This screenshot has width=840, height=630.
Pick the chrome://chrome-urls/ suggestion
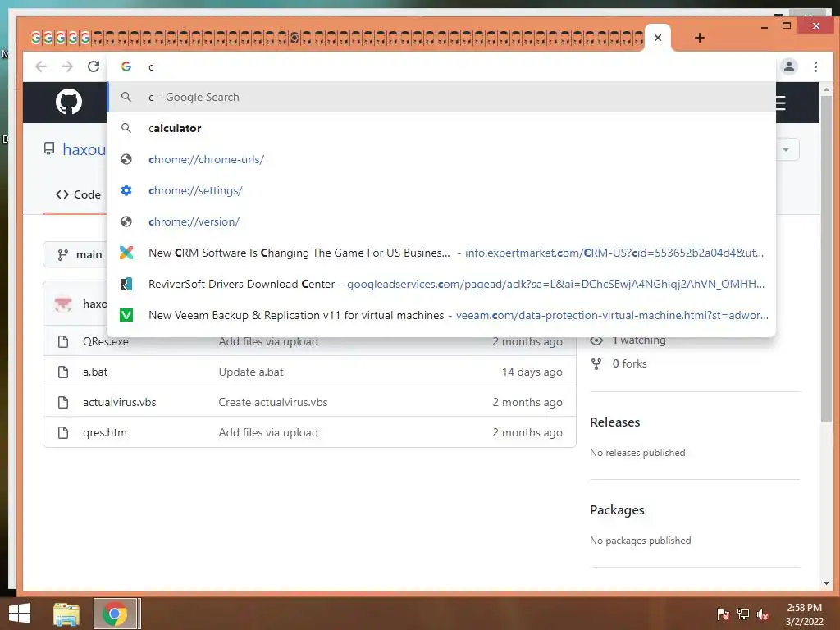[441, 159]
